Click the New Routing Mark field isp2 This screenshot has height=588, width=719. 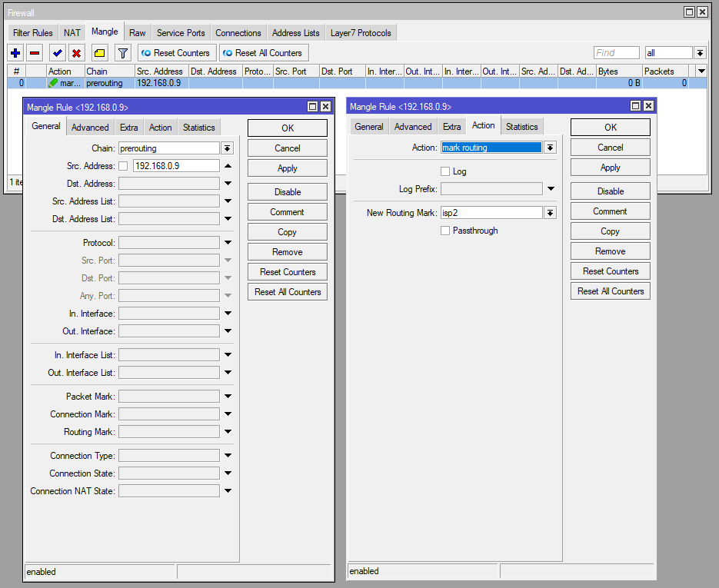[x=491, y=213]
